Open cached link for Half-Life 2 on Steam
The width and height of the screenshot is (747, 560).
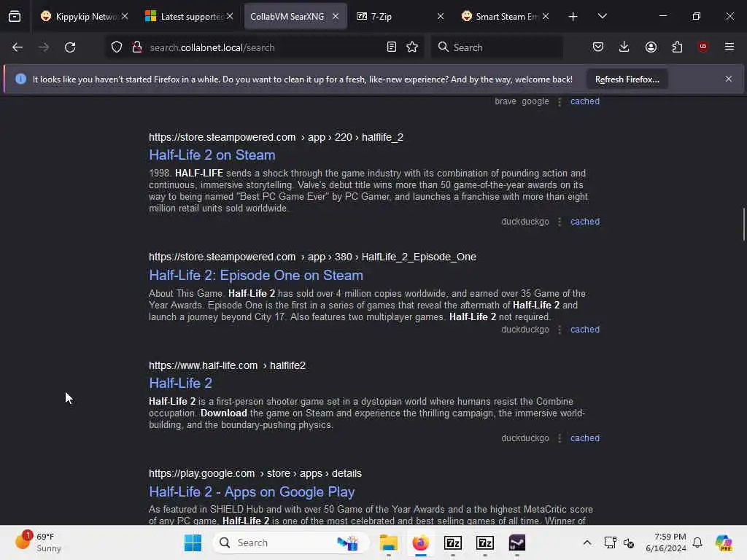(585, 222)
